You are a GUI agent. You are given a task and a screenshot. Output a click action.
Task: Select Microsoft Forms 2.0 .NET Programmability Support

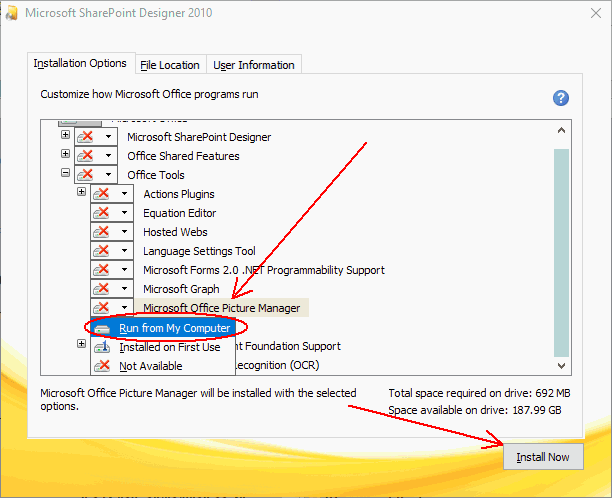(x=264, y=270)
